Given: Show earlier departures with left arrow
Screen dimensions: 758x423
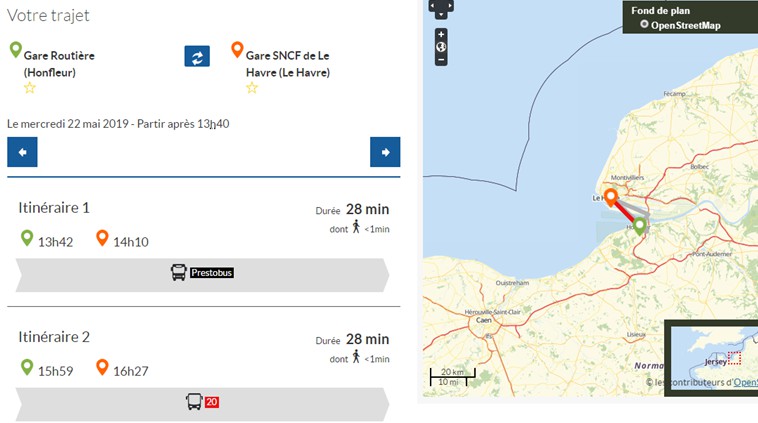Looking at the screenshot, I should (x=22, y=152).
